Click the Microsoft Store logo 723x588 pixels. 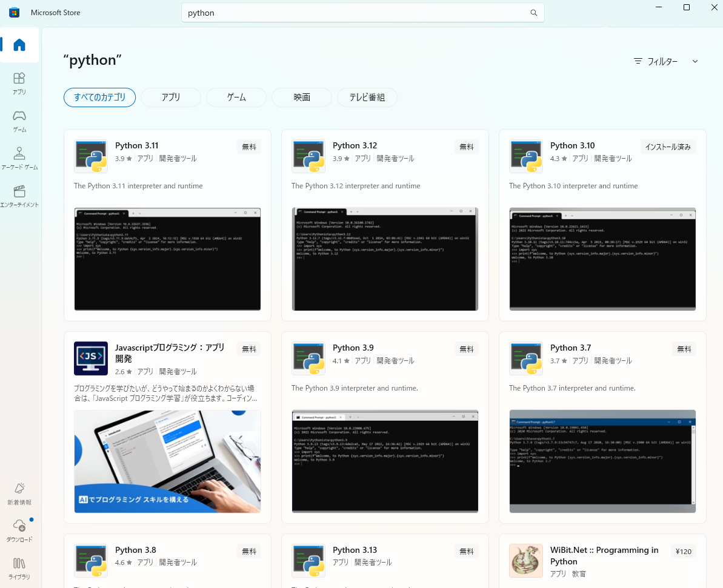tap(14, 12)
